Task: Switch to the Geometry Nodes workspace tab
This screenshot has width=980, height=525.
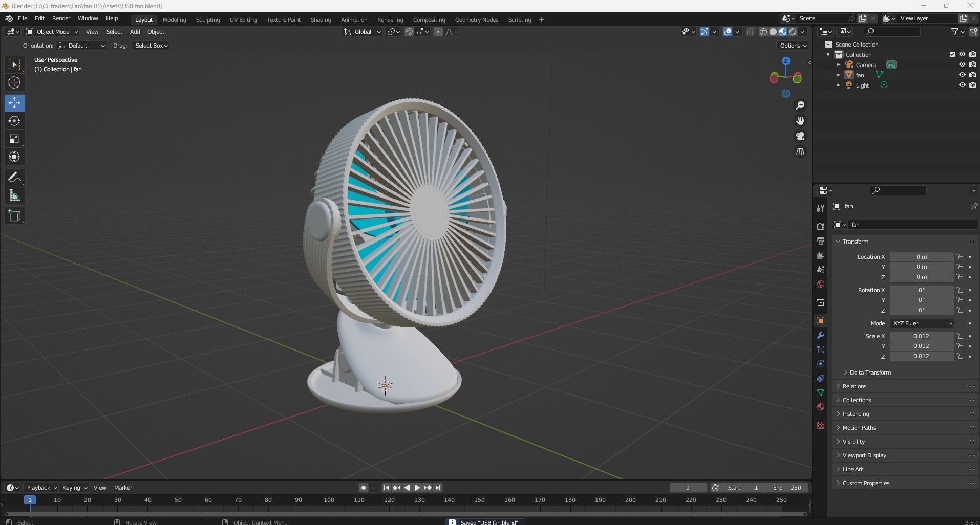Action: 476,20
